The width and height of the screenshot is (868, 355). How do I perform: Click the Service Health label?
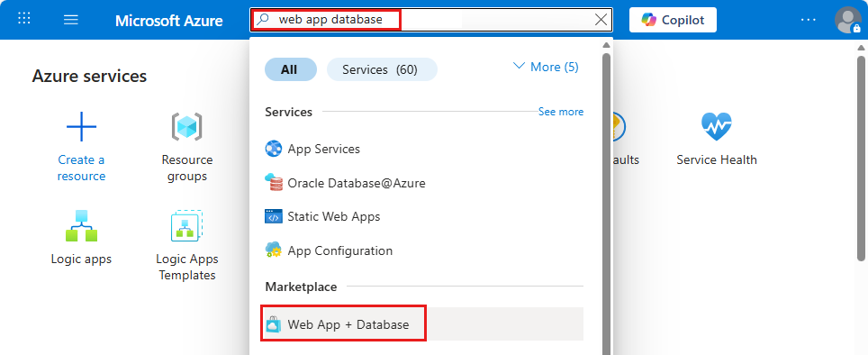pyautogui.click(x=717, y=160)
